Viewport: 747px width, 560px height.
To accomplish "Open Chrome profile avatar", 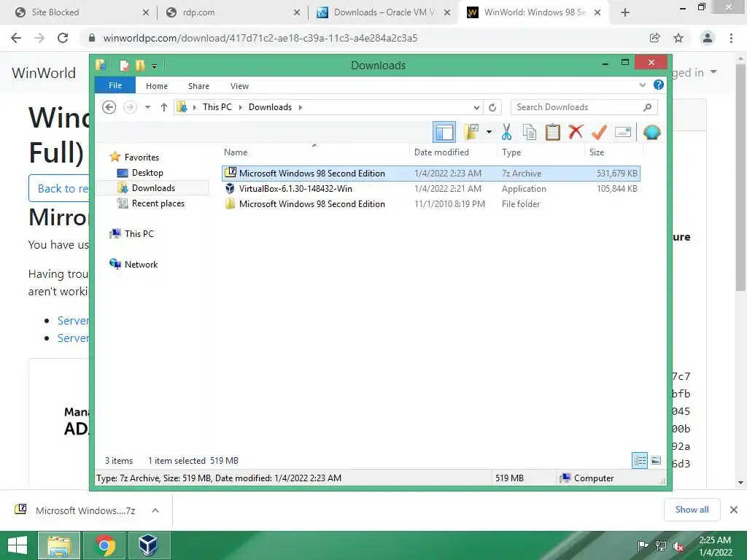I will click(708, 38).
